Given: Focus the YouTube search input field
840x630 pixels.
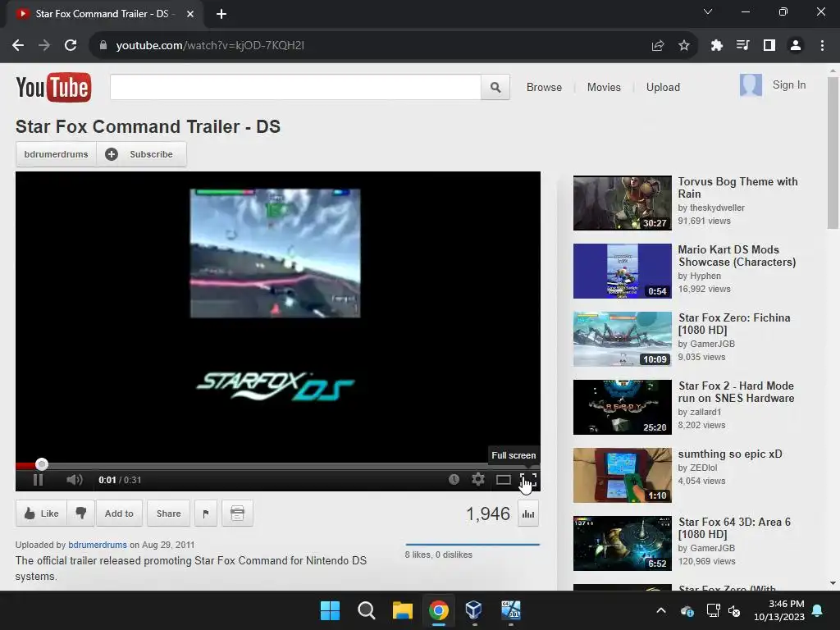Looking at the screenshot, I should 295,87.
